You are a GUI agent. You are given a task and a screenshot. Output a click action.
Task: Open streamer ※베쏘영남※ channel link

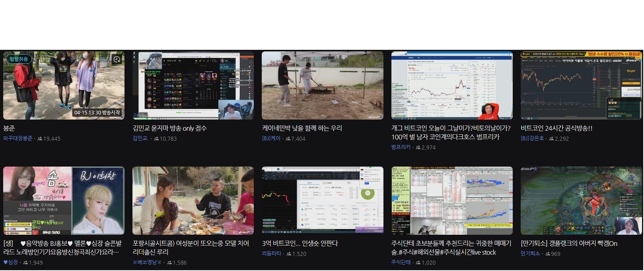tap(147, 262)
